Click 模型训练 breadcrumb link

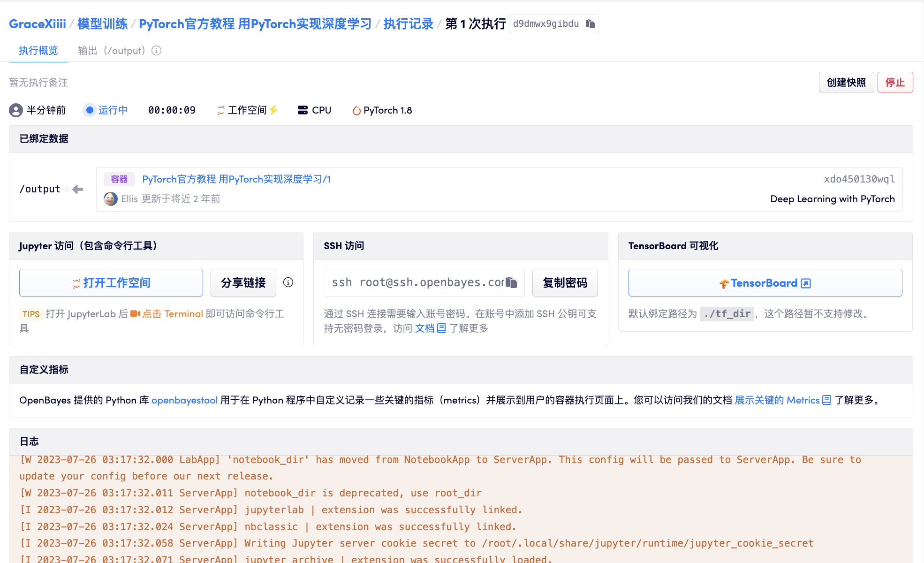(x=102, y=24)
